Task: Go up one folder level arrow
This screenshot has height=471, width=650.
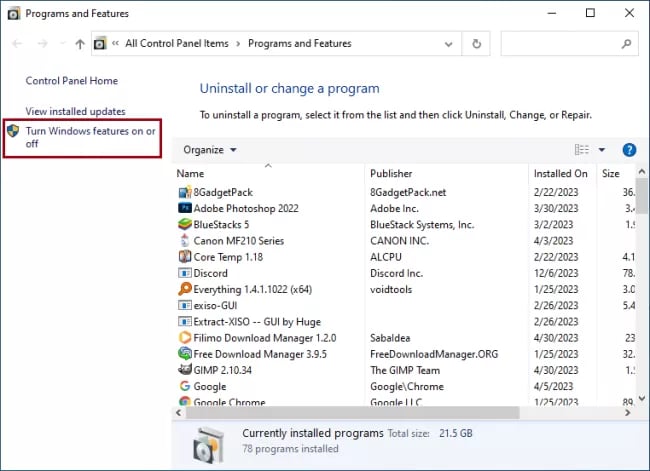Action: (x=80, y=44)
